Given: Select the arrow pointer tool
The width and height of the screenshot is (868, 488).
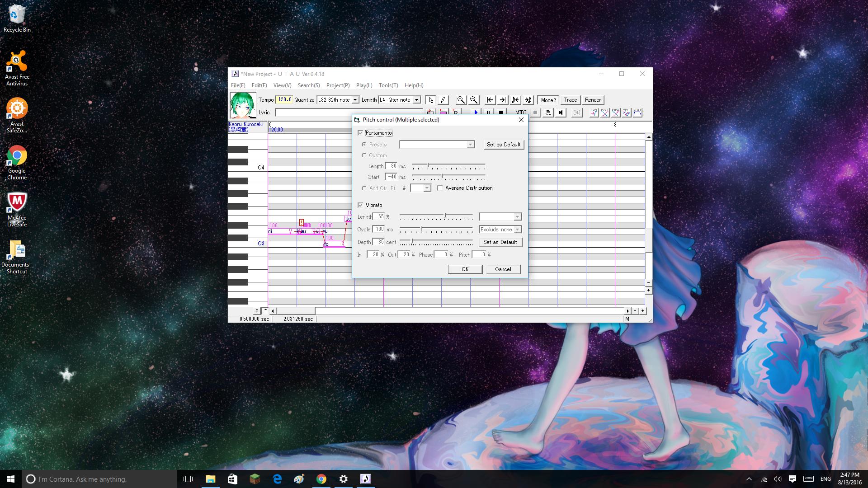Looking at the screenshot, I should click(x=430, y=100).
